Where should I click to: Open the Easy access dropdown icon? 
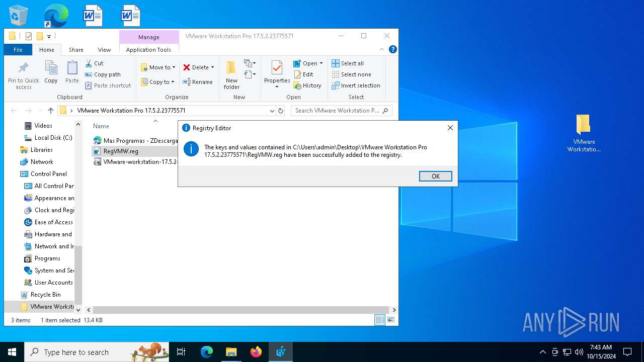250,74
